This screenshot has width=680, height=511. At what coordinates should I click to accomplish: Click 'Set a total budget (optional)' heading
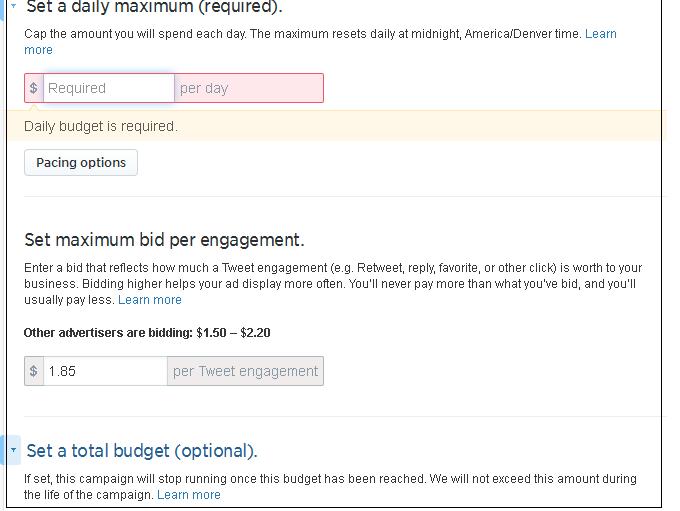[x=142, y=450]
